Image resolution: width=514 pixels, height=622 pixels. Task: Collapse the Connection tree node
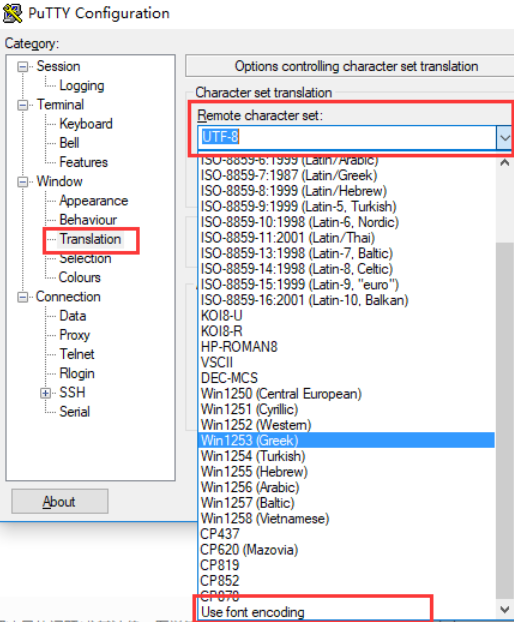point(23,297)
